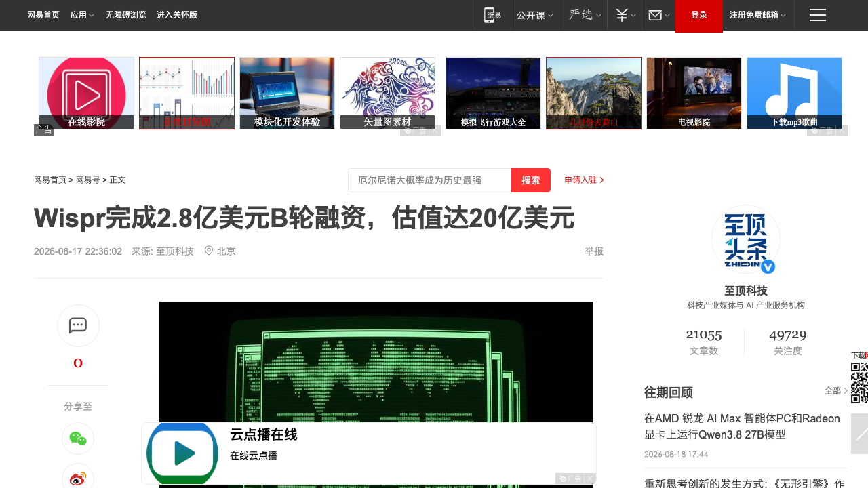
Task: Open 网易号 in the breadcrumb
Action: click(x=88, y=180)
